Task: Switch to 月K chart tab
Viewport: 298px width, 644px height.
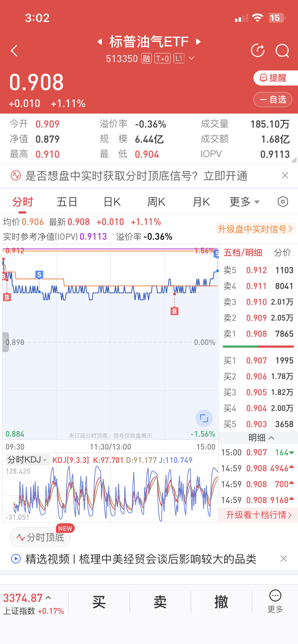Action: (x=201, y=202)
